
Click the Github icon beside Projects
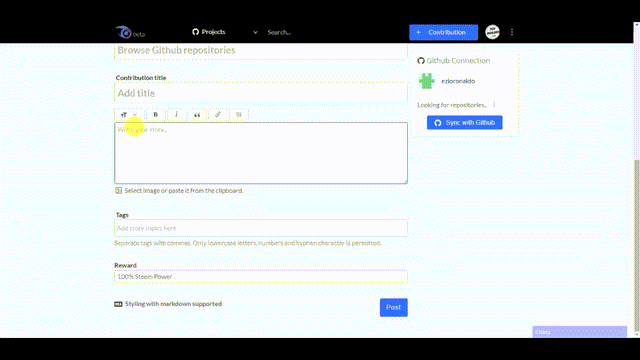[196, 32]
